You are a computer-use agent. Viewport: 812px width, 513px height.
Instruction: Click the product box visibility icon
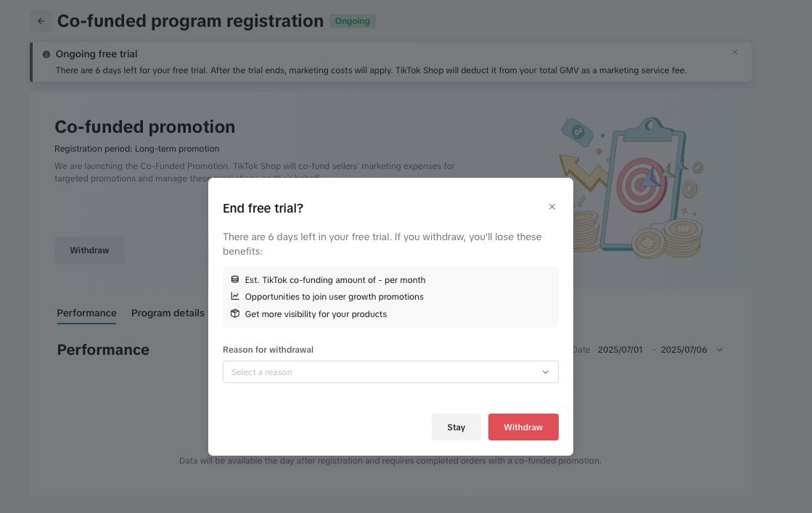coord(234,313)
